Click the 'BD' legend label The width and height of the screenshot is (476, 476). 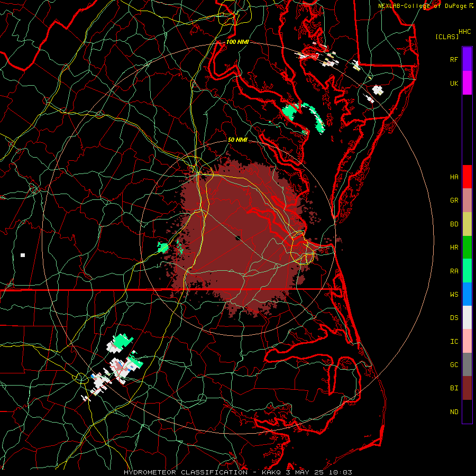coord(454,224)
